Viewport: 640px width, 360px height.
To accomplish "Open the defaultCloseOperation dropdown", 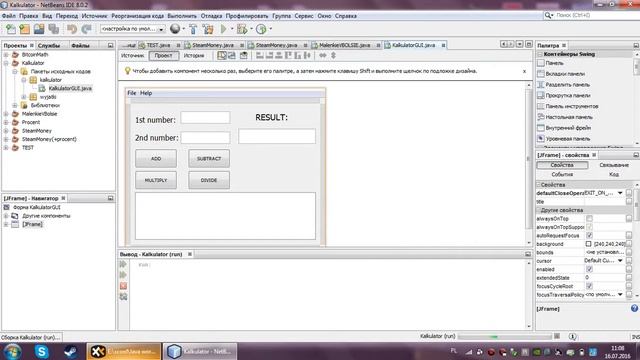I will [x=620, y=193].
